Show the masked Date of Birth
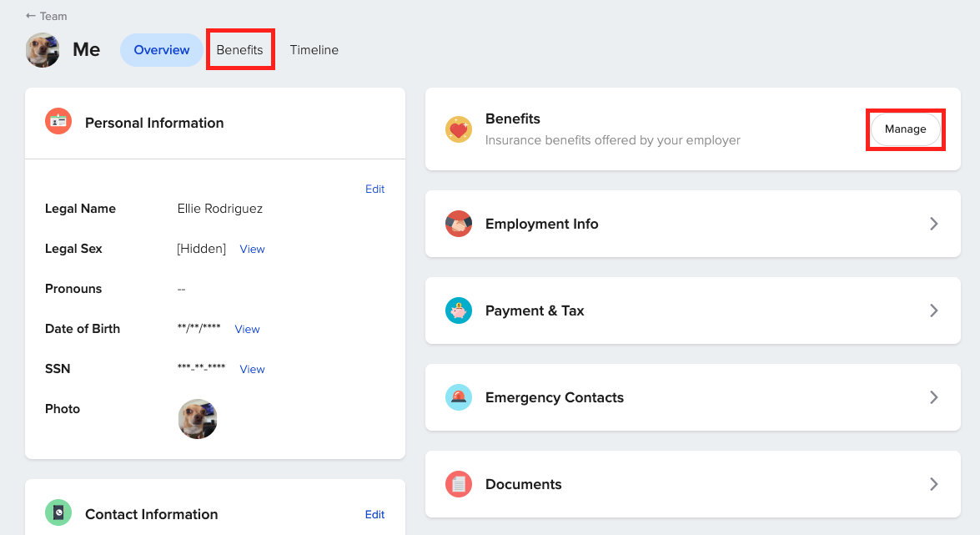The height and width of the screenshot is (535, 980). point(247,329)
